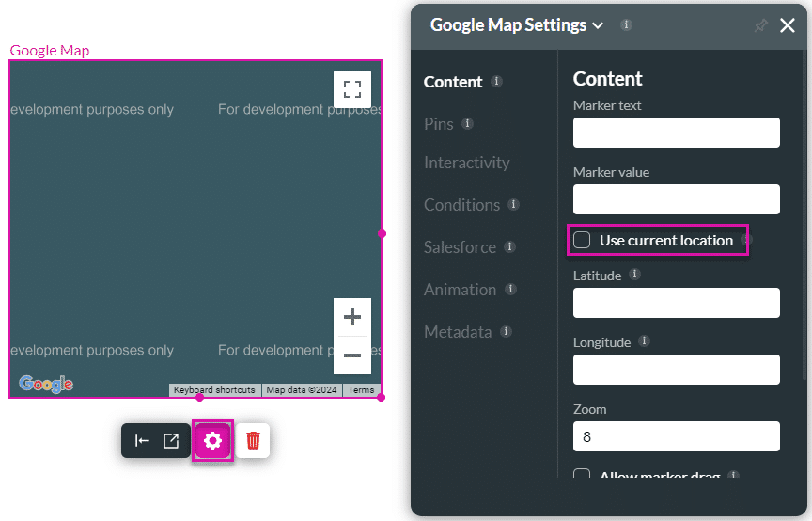Click the Google Map element label
The image size is (812, 521).
[50, 50]
